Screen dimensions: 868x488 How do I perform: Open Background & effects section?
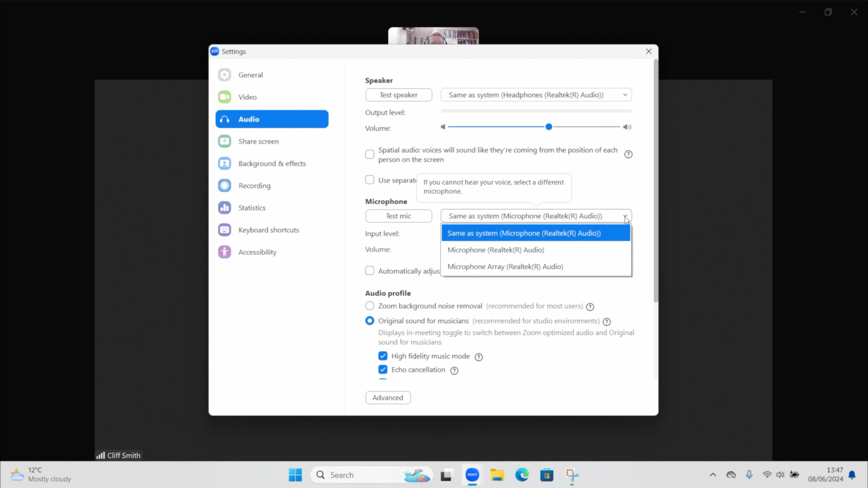coord(272,164)
